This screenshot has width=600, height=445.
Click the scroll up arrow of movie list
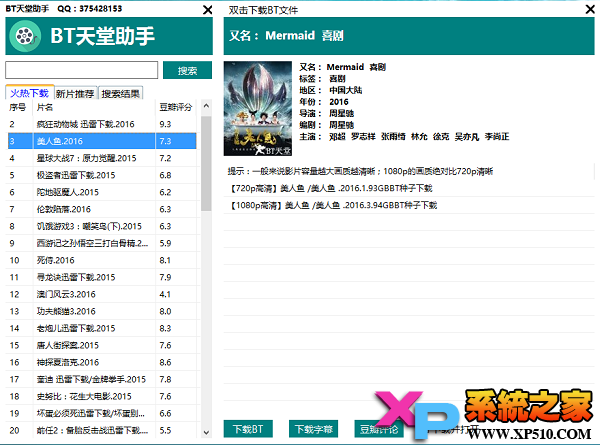(206, 106)
